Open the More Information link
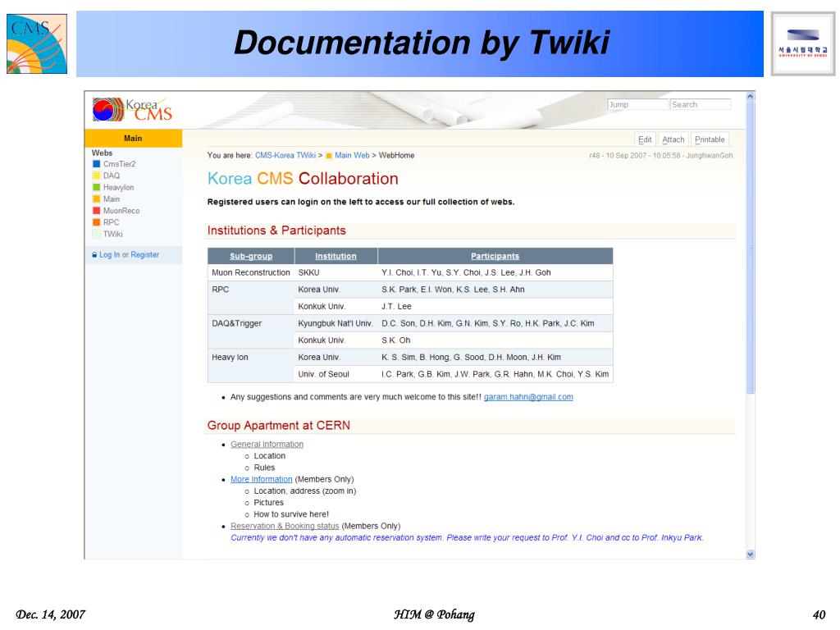The width and height of the screenshot is (840, 630). point(262,479)
